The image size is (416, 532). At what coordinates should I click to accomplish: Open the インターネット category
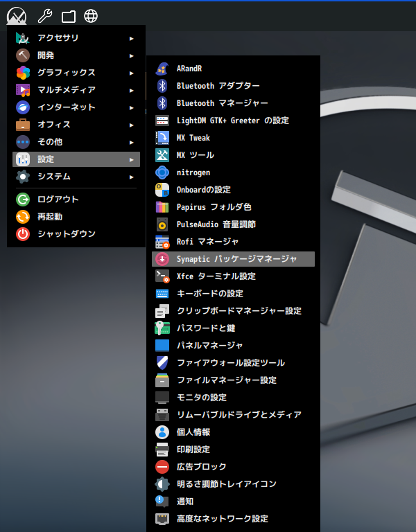(x=76, y=107)
